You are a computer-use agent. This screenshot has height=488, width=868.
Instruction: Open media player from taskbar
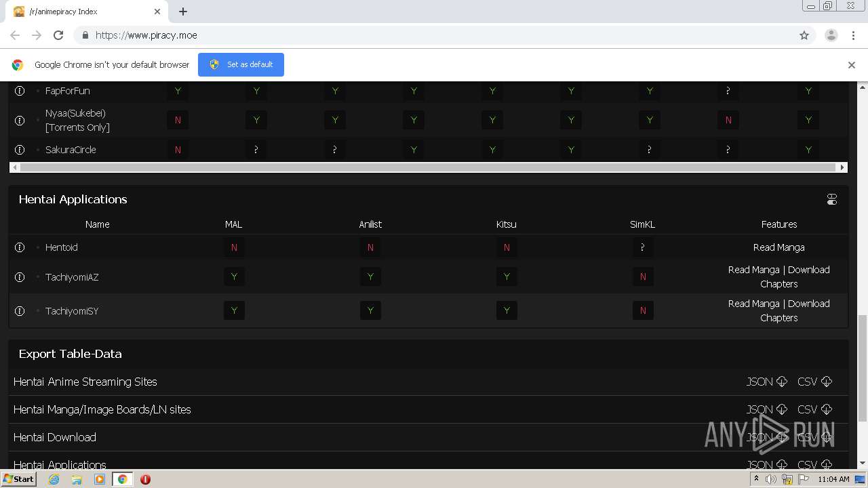pyautogui.click(x=100, y=479)
